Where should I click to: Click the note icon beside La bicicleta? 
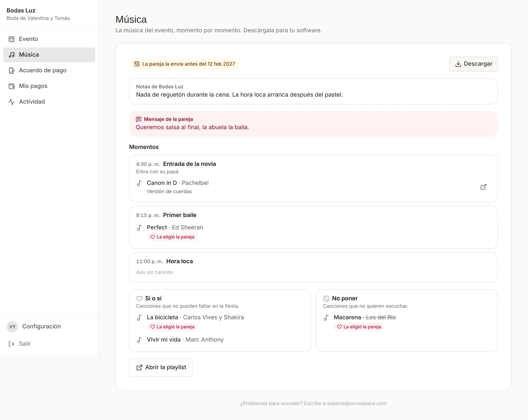[139, 318]
